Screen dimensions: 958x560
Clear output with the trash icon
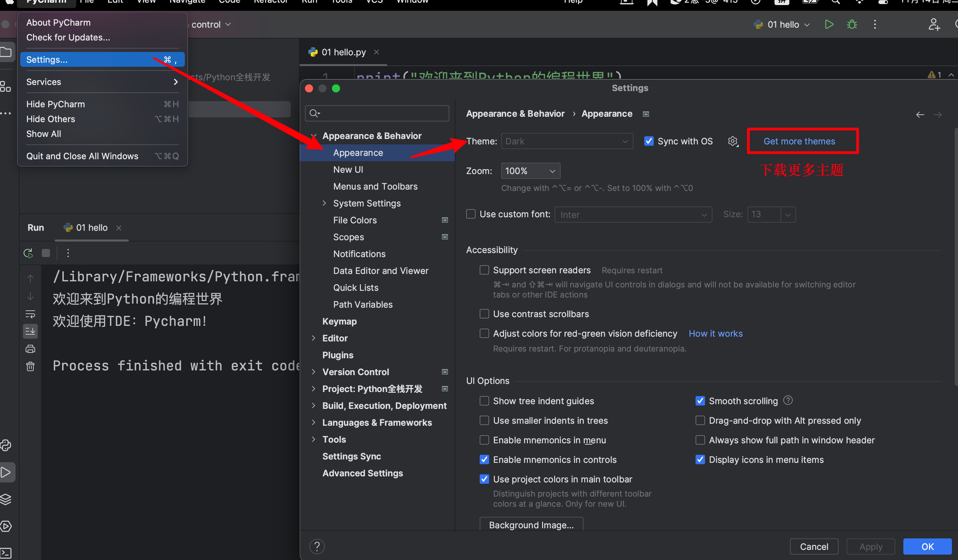pyautogui.click(x=30, y=366)
